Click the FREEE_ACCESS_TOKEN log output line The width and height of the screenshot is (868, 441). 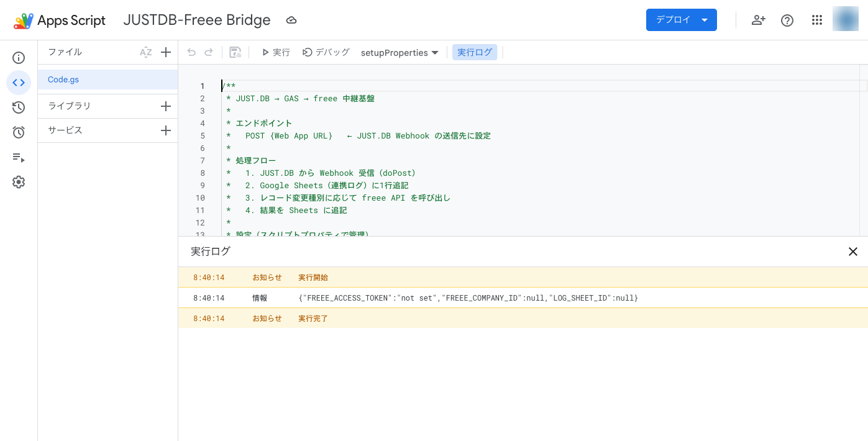point(468,298)
